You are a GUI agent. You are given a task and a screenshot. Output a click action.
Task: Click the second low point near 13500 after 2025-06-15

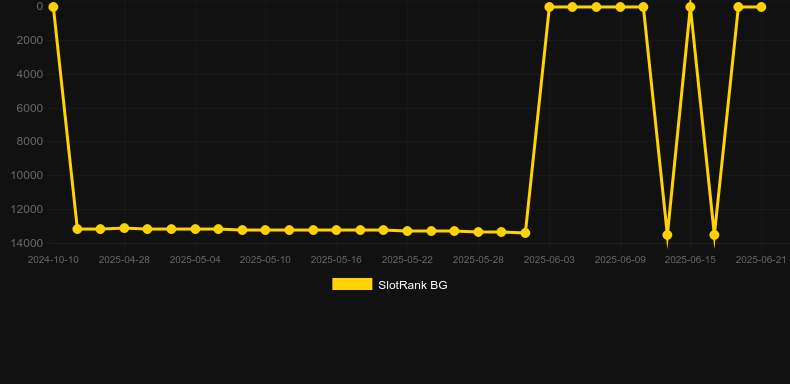pyautogui.click(x=714, y=235)
